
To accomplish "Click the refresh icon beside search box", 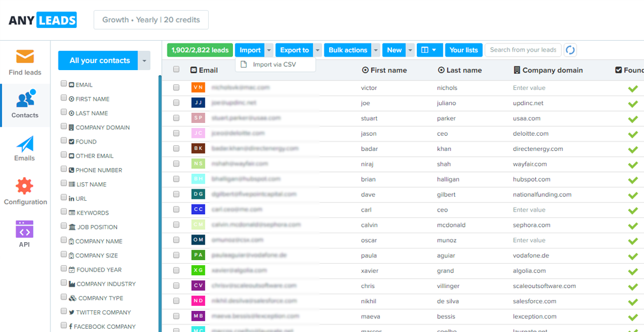I will pos(570,50).
